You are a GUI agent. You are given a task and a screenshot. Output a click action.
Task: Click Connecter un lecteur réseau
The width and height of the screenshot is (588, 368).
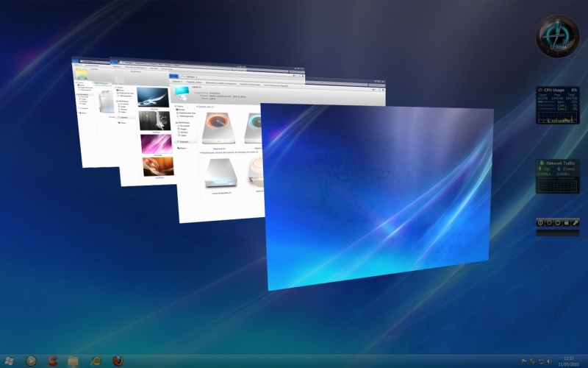click(x=250, y=85)
